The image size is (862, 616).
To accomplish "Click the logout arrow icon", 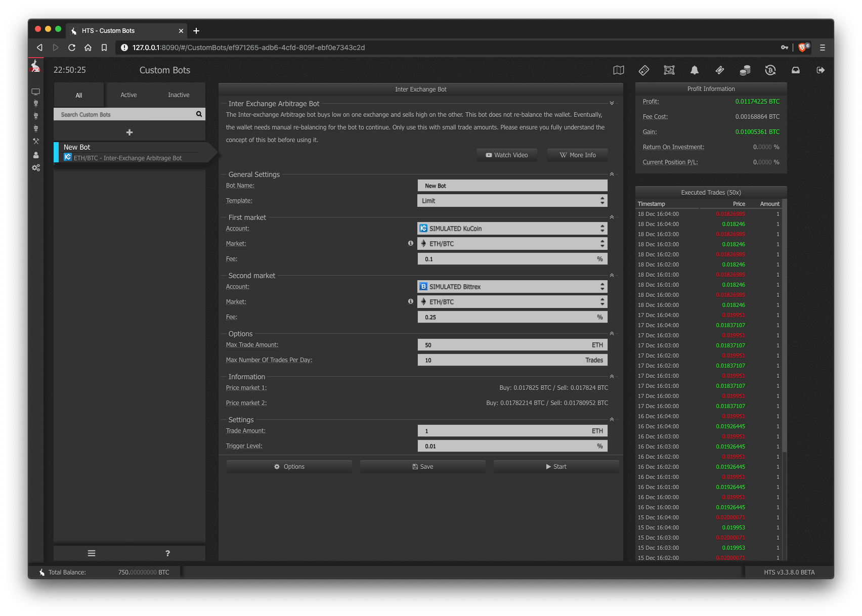I will pos(821,70).
